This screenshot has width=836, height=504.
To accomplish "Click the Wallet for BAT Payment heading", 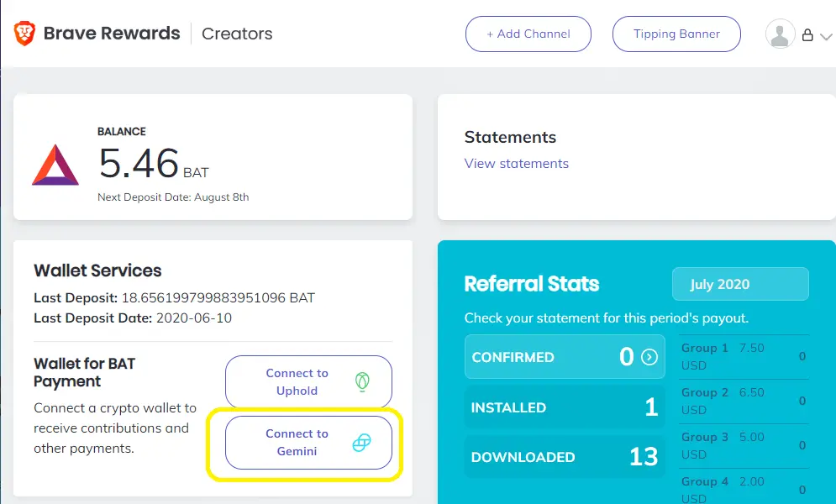I will point(84,372).
